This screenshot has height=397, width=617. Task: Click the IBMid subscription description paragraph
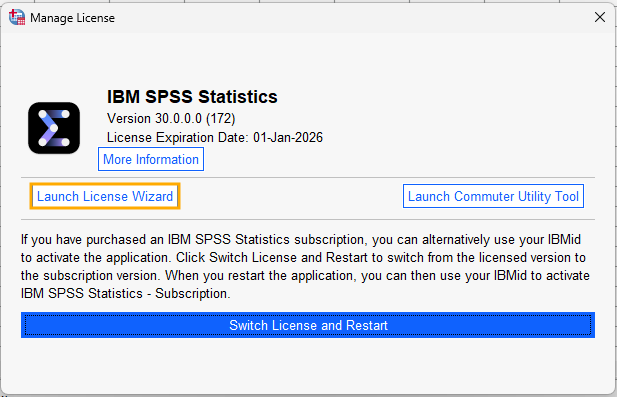305,266
